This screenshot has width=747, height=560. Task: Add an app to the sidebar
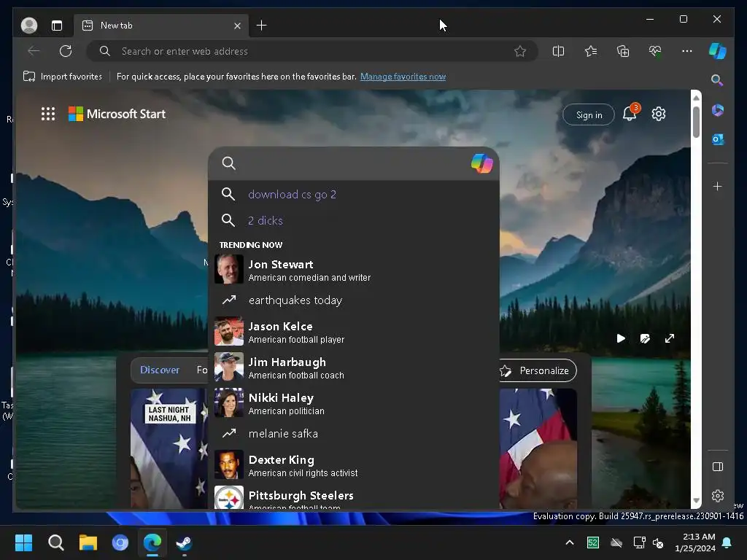click(718, 186)
